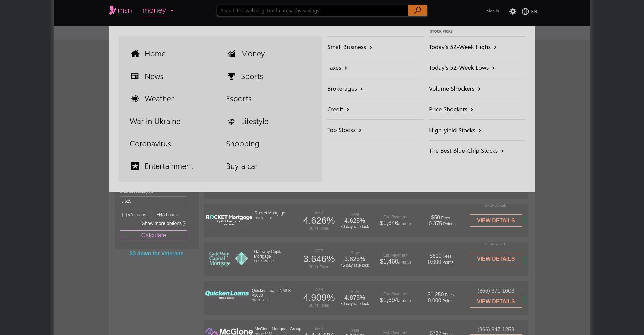Click the Rocket Mortgage logo
The image size is (644, 335).
[229, 220]
